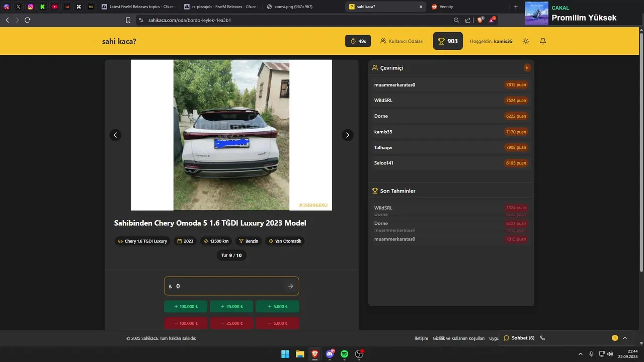Add 5.000 ₺ to the guess
644x362 pixels.
tap(277, 307)
